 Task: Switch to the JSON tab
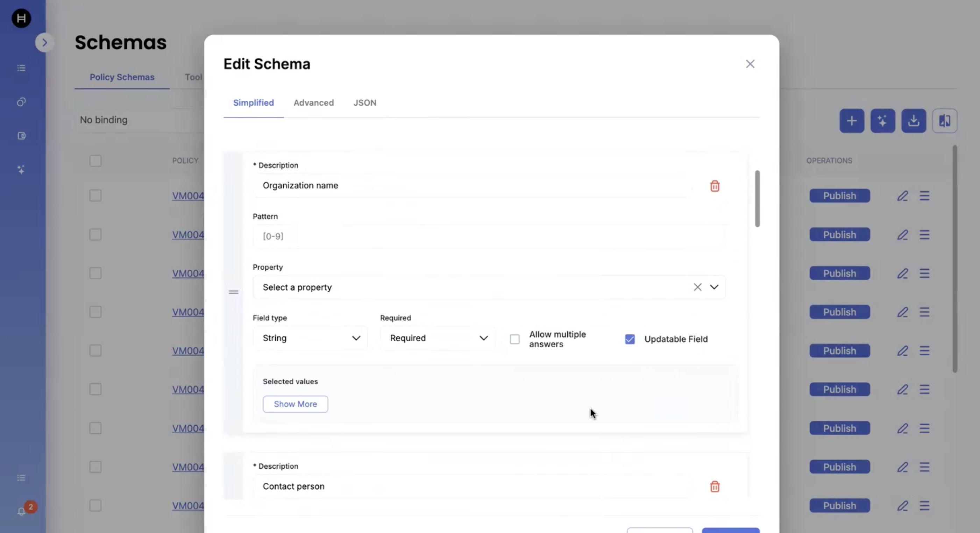tap(364, 103)
